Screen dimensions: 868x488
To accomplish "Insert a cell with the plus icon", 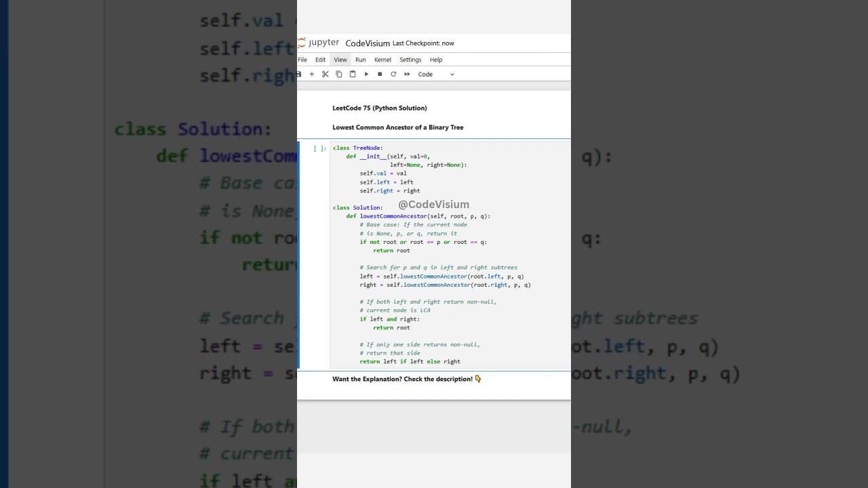I will point(312,74).
